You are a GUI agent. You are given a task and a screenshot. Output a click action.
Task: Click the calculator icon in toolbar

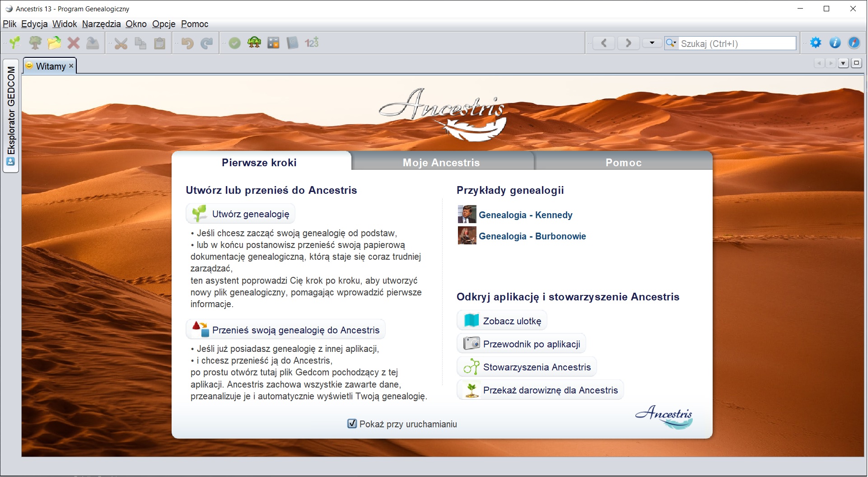[273, 43]
